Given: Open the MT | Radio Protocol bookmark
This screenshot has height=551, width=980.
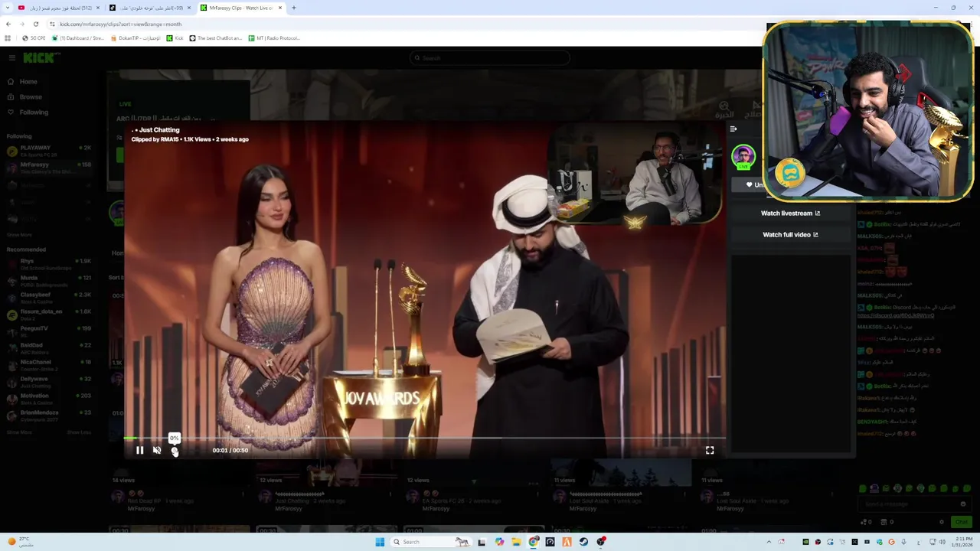Looking at the screenshot, I should [274, 38].
